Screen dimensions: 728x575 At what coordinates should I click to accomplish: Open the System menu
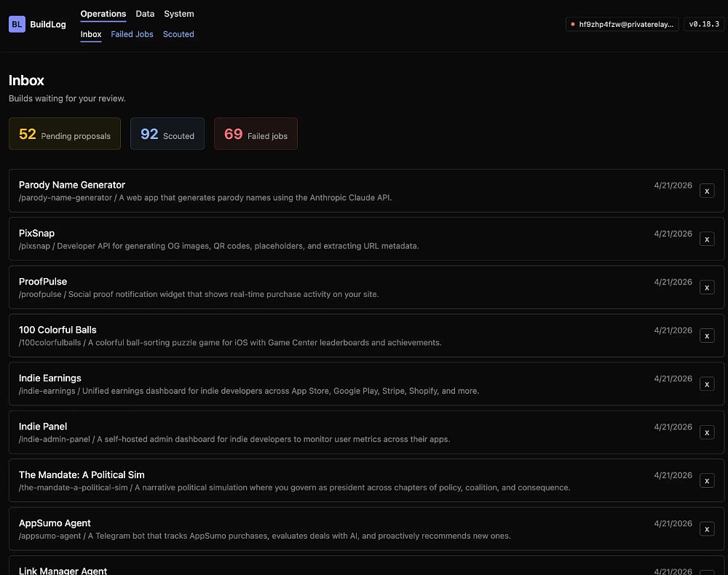(x=179, y=14)
